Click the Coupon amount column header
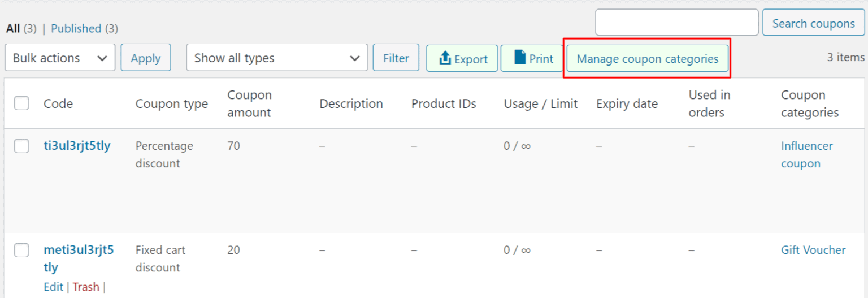 tap(250, 103)
